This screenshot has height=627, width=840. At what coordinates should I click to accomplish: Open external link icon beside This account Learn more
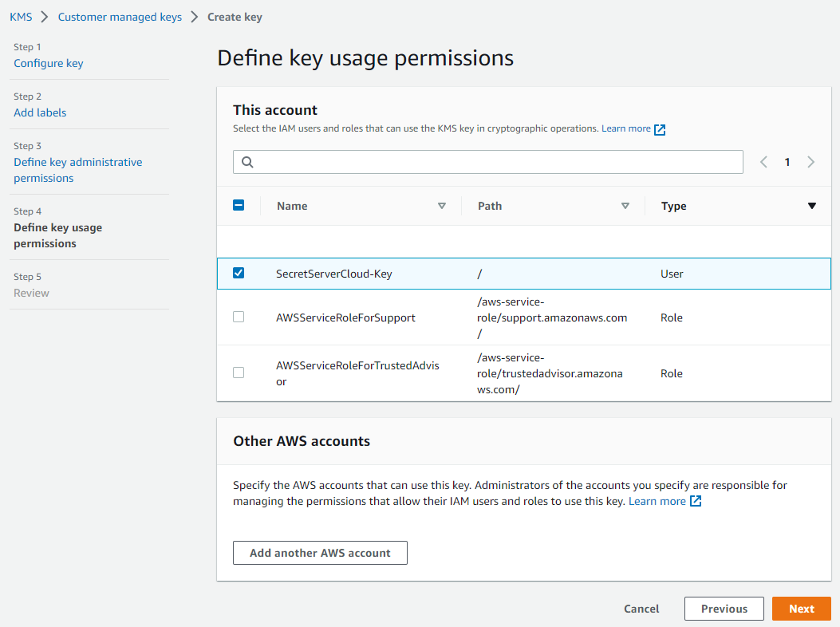[x=660, y=129]
